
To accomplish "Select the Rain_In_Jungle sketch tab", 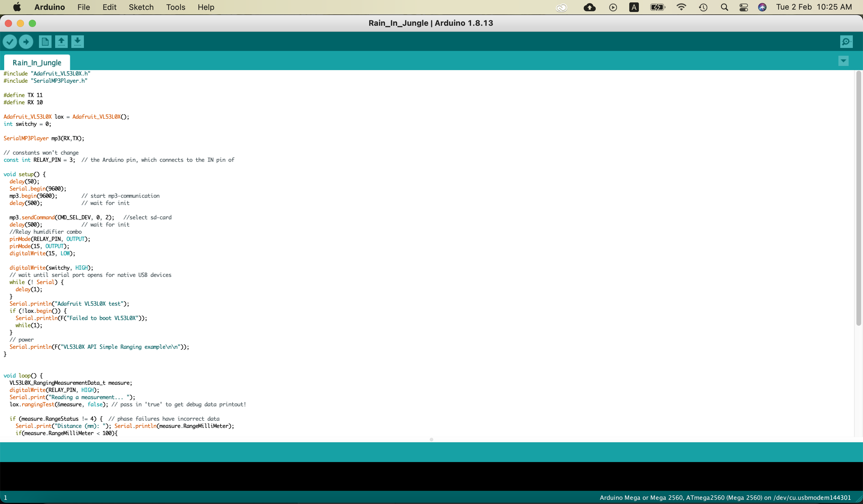I will pyautogui.click(x=37, y=63).
